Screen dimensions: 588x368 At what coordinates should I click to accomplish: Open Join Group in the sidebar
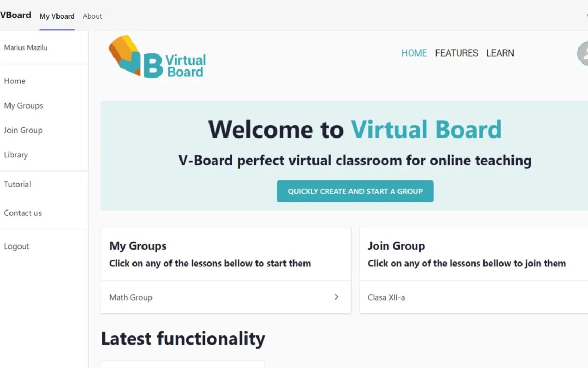(x=23, y=130)
